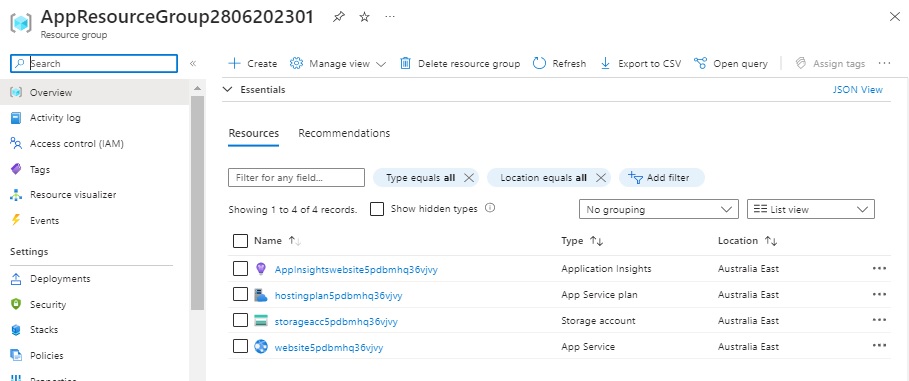
Task: Click the sidebar scrollbar up arrow
Action: coord(197,88)
